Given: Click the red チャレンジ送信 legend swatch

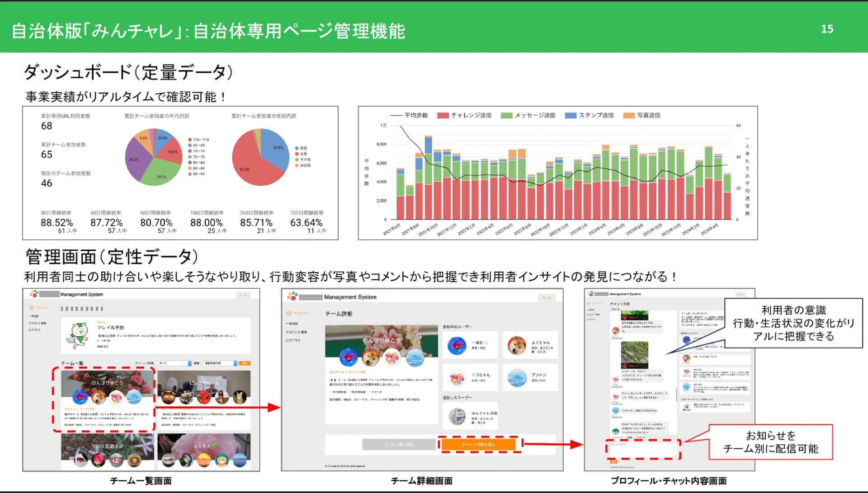Looking at the screenshot, I should [443, 116].
